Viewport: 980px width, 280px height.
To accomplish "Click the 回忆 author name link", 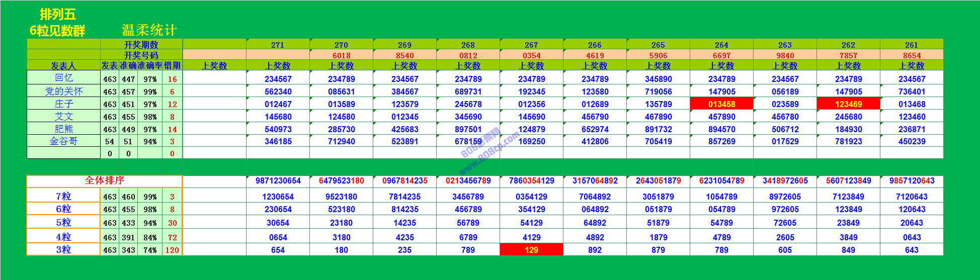I will click(x=63, y=78).
